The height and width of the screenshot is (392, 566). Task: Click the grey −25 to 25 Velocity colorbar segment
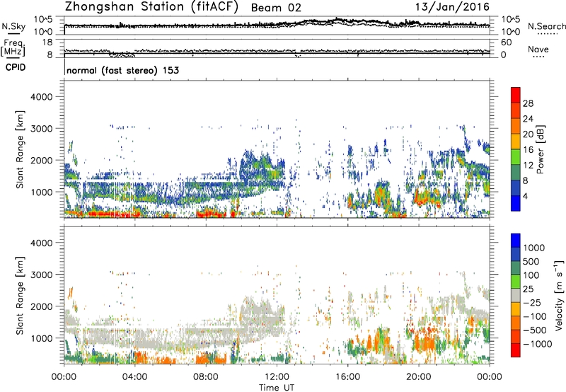516,295
